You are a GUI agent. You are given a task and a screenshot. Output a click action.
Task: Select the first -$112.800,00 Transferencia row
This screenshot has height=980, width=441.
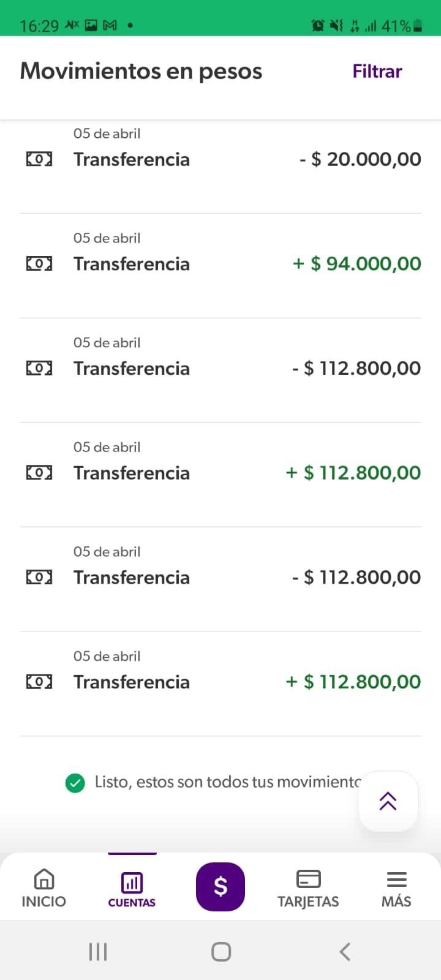tap(221, 369)
